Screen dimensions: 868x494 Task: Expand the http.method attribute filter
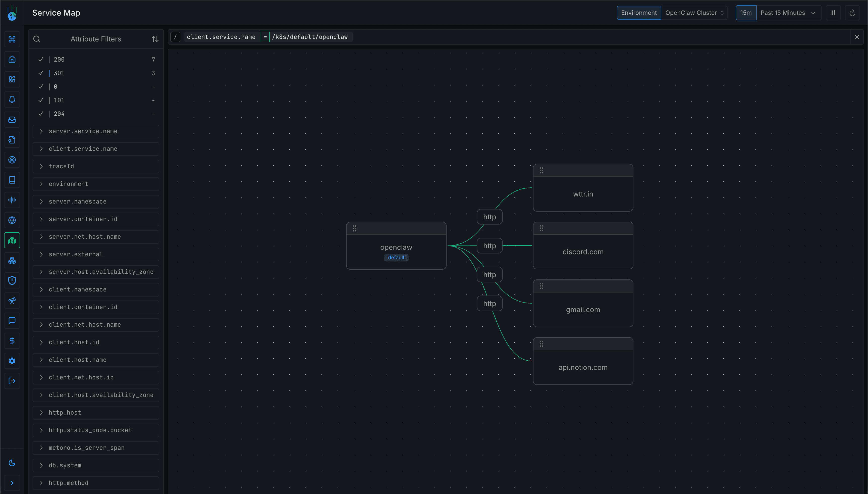(x=41, y=483)
